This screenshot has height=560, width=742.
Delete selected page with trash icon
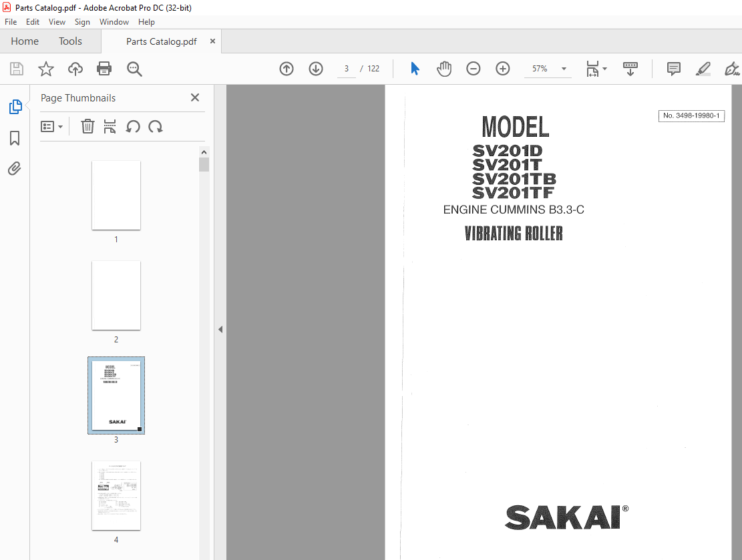pyautogui.click(x=87, y=126)
